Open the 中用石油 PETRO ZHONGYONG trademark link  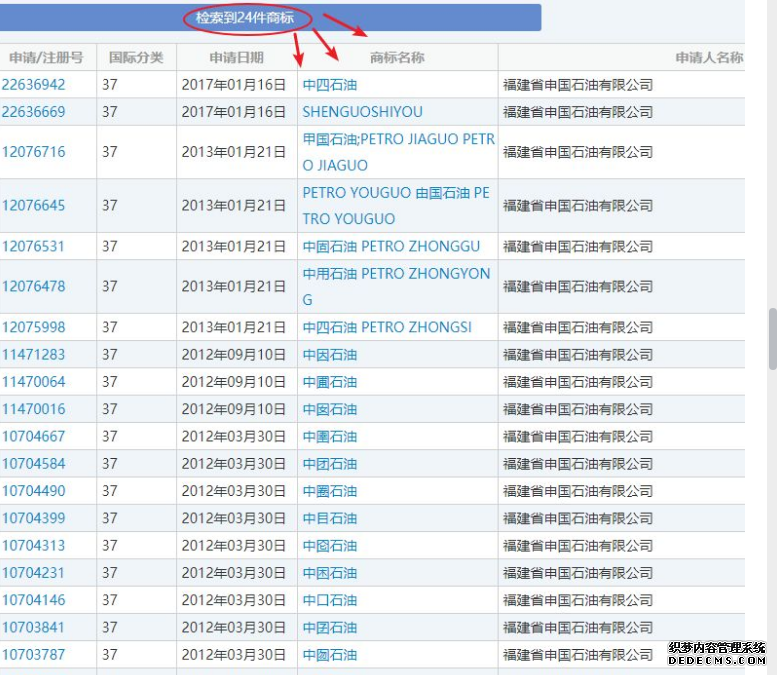[396, 286]
